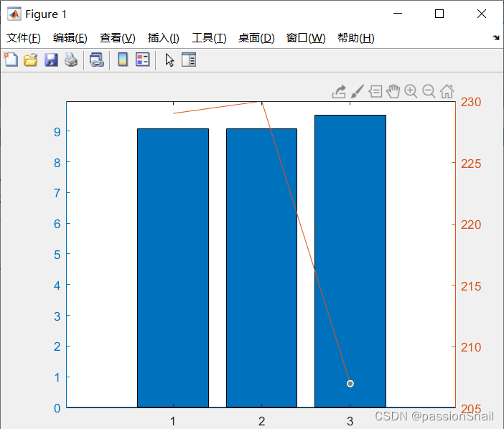
Task: Click the left axis label 5
Action: 57,255
